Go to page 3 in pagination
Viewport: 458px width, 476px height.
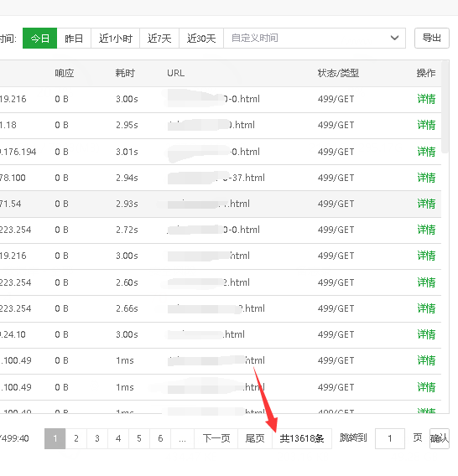(97, 438)
